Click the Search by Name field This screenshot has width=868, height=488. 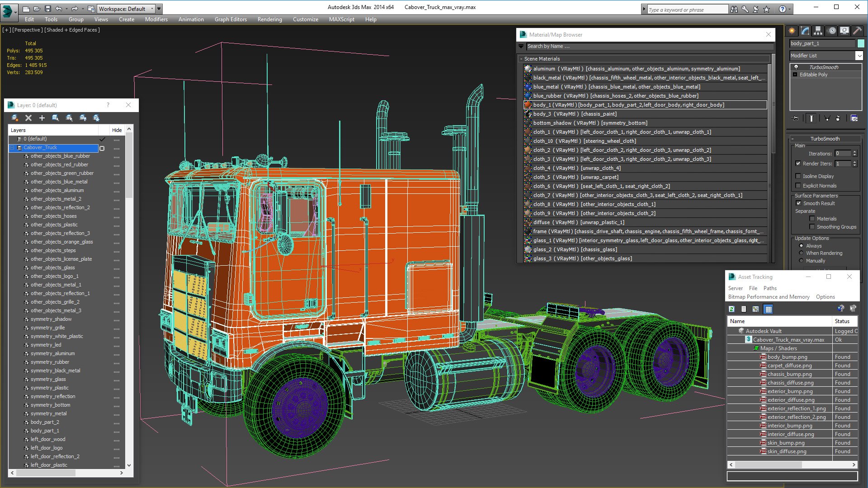pos(649,47)
